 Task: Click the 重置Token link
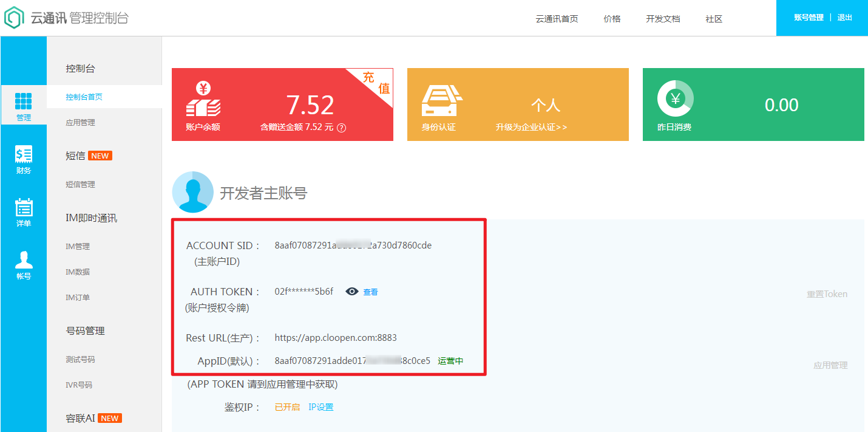(826, 294)
